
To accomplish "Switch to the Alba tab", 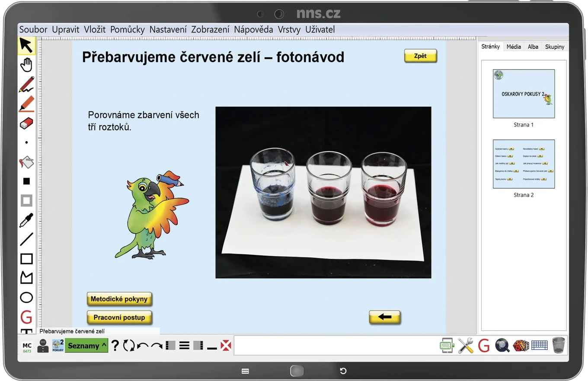I will 533,47.
